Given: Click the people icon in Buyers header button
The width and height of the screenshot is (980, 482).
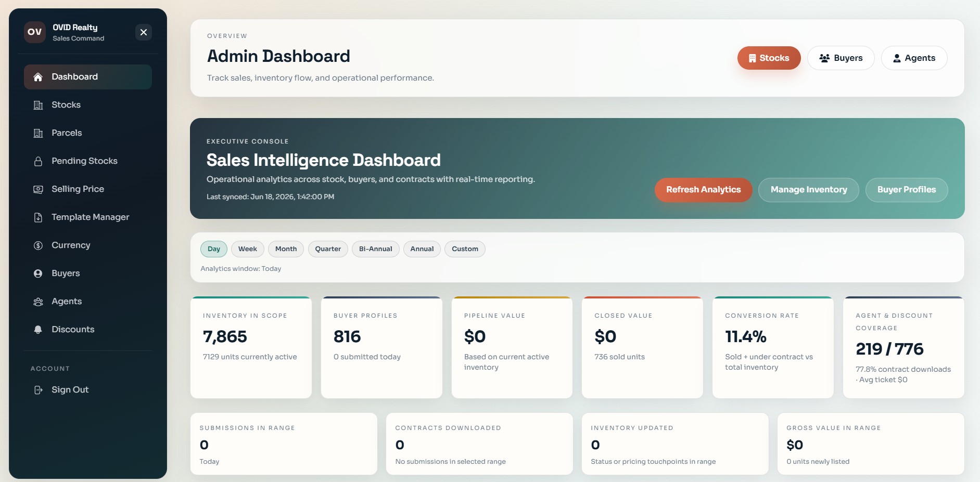Looking at the screenshot, I should coord(824,58).
